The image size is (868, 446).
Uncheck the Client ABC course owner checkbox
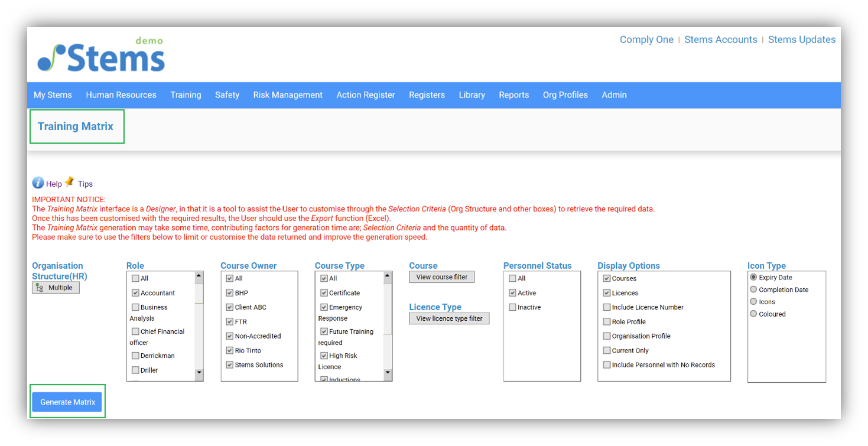pyautogui.click(x=230, y=307)
